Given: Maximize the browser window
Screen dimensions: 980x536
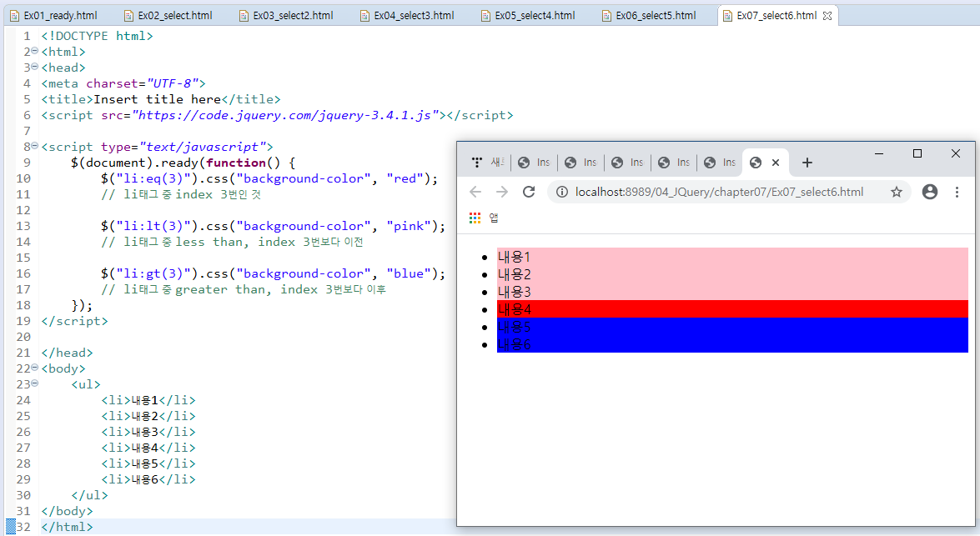Looking at the screenshot, I should [x=917, y=153].
